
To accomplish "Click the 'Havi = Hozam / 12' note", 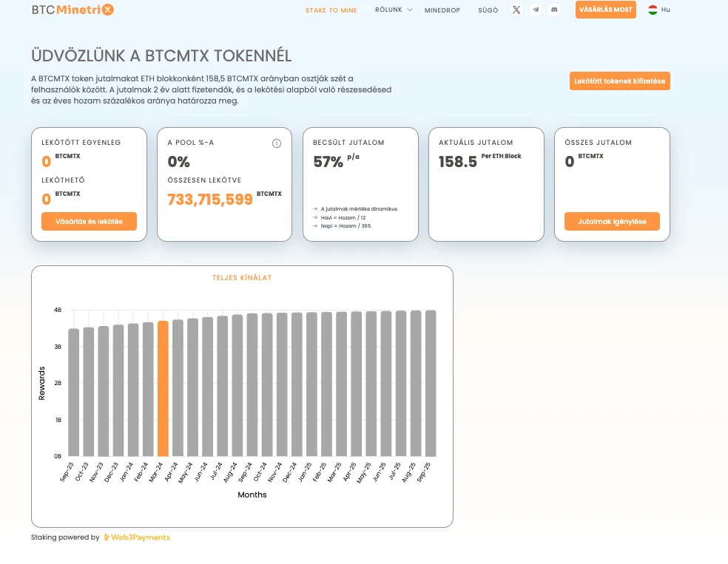I will [343, 217].
